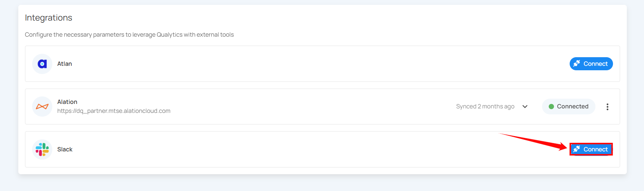Click the plug icon in Atlan's Connect button
The image size is (644, 191).
click(577, 64)
